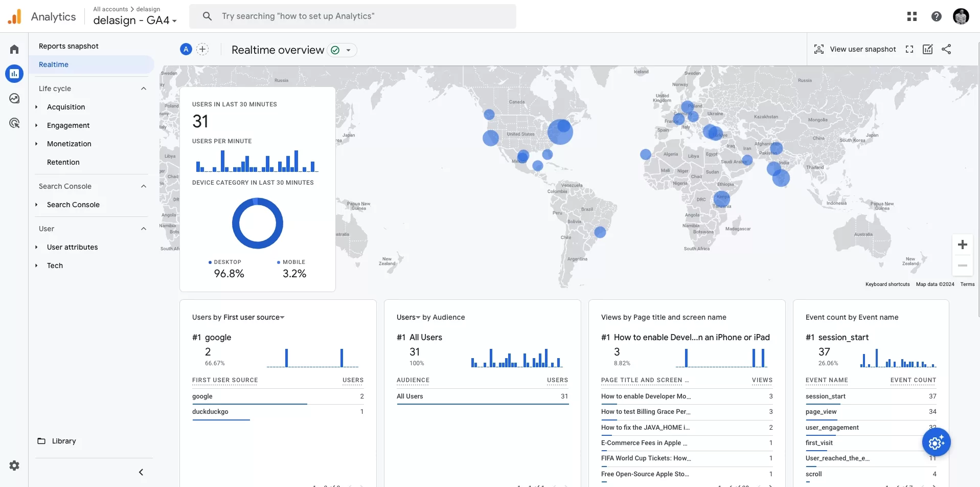980x487 pixels.
Task: Click the Customize report pencil icon
Action: coord(928,49)
